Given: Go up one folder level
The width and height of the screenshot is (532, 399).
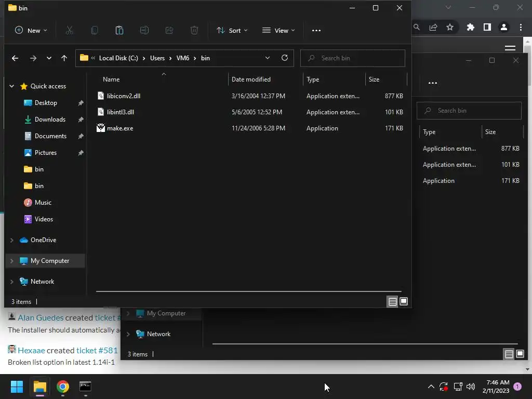Looking at the screenshot, I should pyautogui.click(x=64, y=58).
